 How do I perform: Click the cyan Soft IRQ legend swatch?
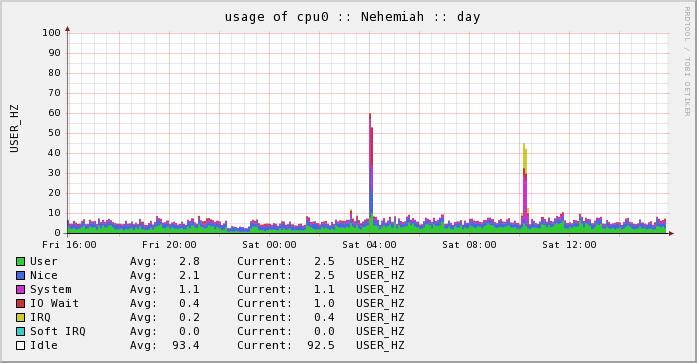20,331
